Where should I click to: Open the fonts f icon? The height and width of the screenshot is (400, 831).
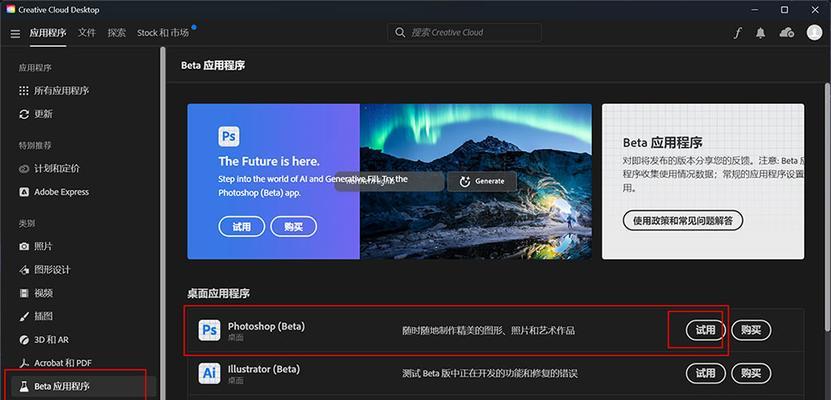[x=737, y=33]
